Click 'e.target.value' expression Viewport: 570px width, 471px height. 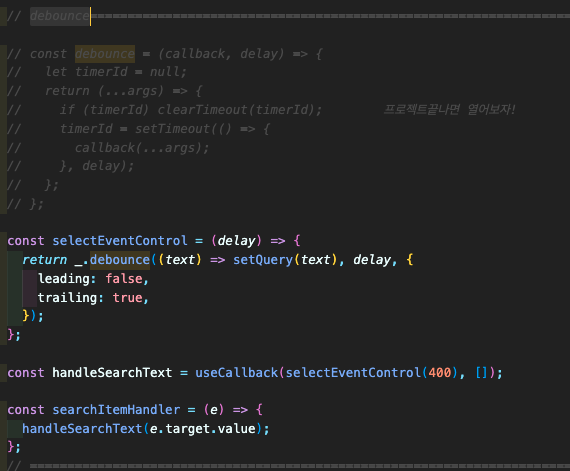pyautogui.click(x=203, y=429)
